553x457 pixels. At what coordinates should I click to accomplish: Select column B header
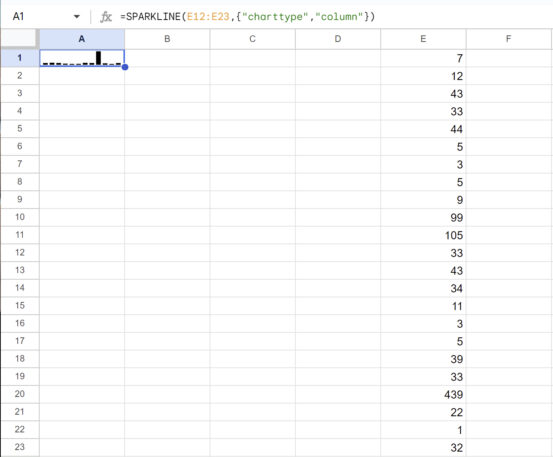tap(167, 39)
